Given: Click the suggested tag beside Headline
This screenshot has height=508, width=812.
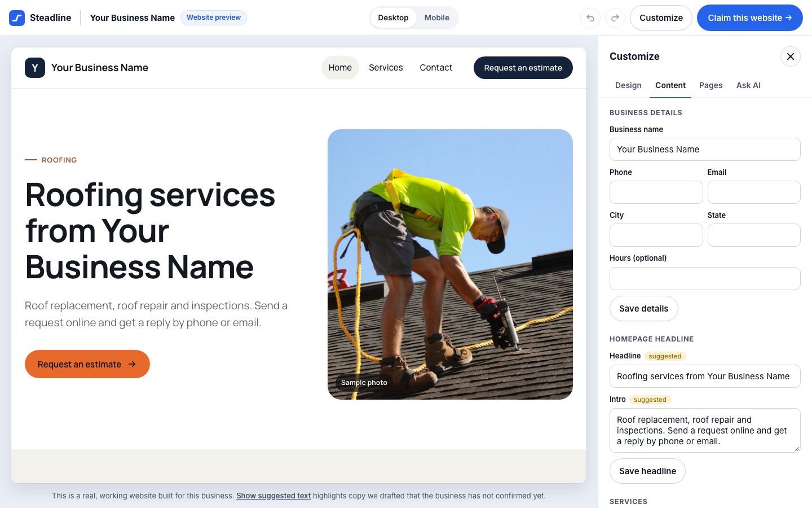Looking at the screenshot, I should (665, 356).
